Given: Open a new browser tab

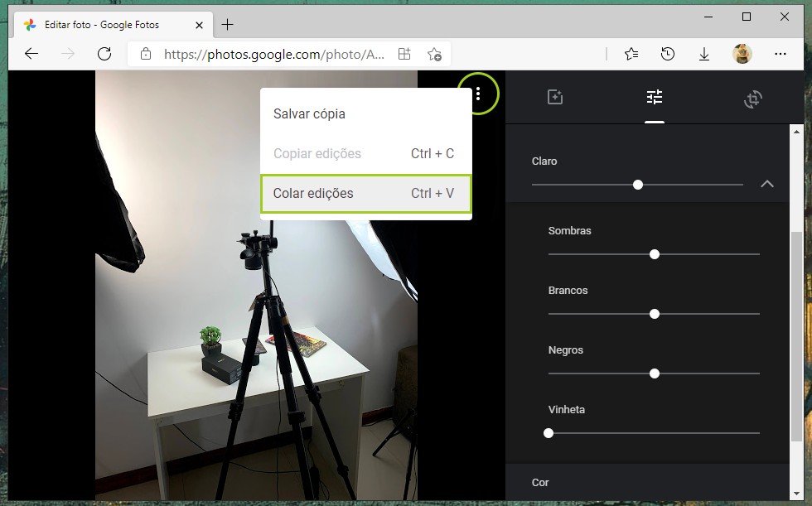Looking at the screenshot, I should coord(227,24).
